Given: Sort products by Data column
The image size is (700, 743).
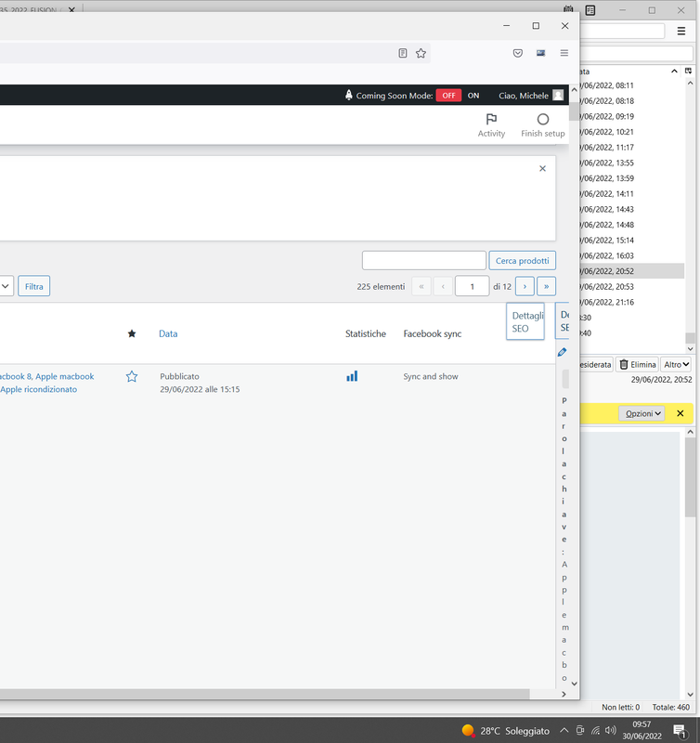Looking at the screenshot, I should (x=168, y=333).
